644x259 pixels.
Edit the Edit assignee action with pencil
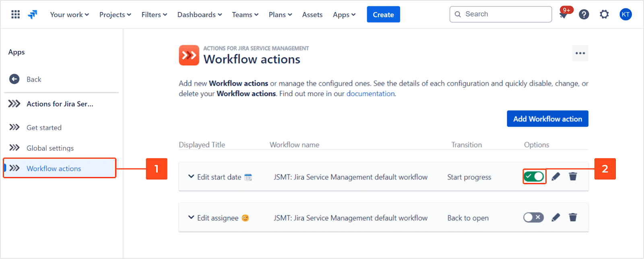tap(556, 218)
